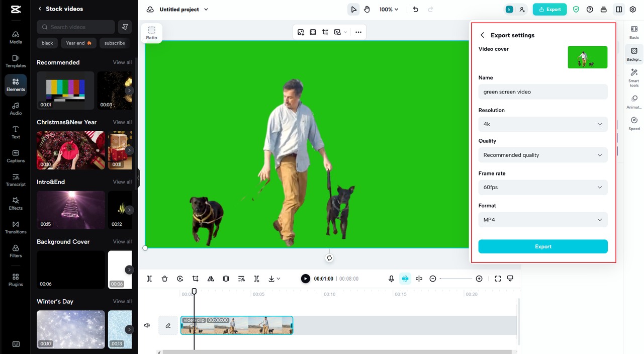Show next Recommended videos with arrow
This screenshot has height=354, width=644.
tap(129, 91)
